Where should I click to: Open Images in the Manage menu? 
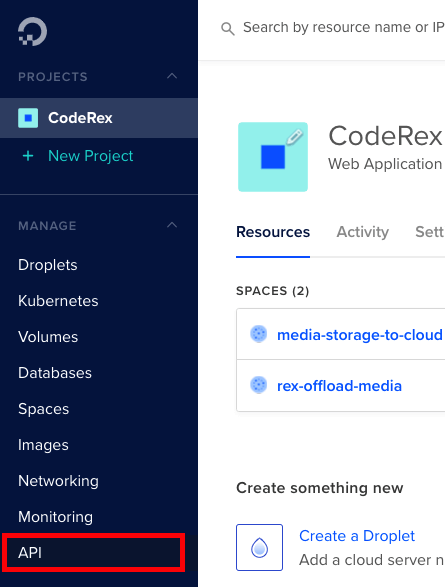[43, 445]
